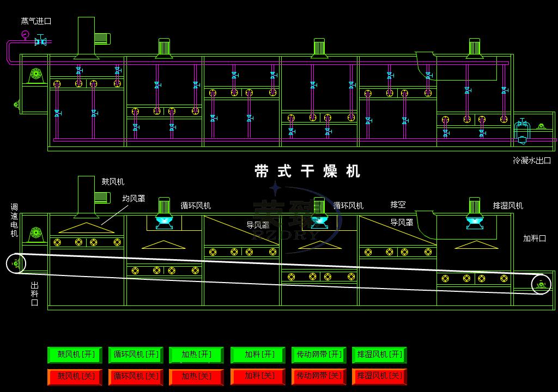
Task: Turn on the blower with 鼓风机[开]
Action: tap(76, 355)
